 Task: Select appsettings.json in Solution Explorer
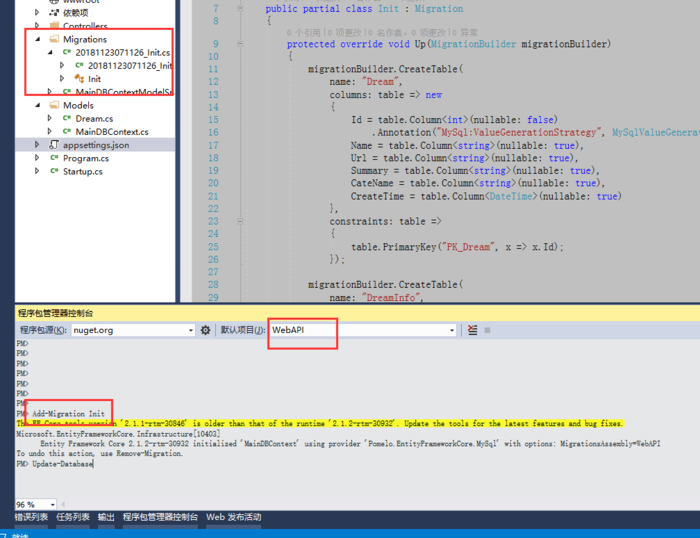(x=96, y=145)
